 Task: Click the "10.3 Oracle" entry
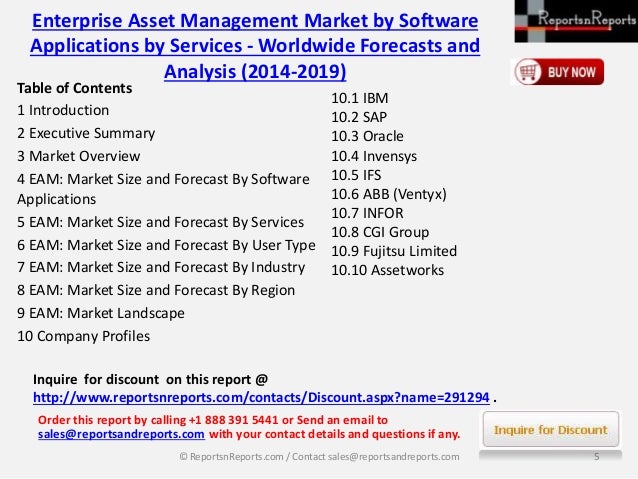367,136
